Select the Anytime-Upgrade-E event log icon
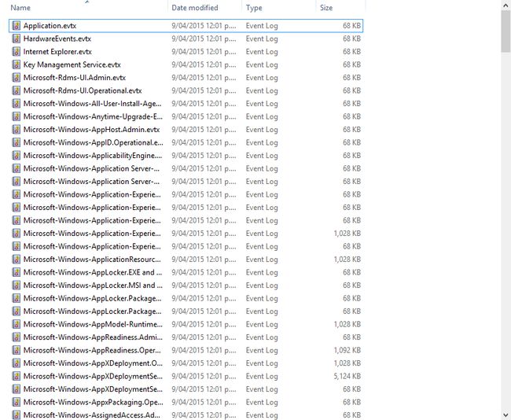Viewport: 511px width, 420px height. tap(17, 116)
